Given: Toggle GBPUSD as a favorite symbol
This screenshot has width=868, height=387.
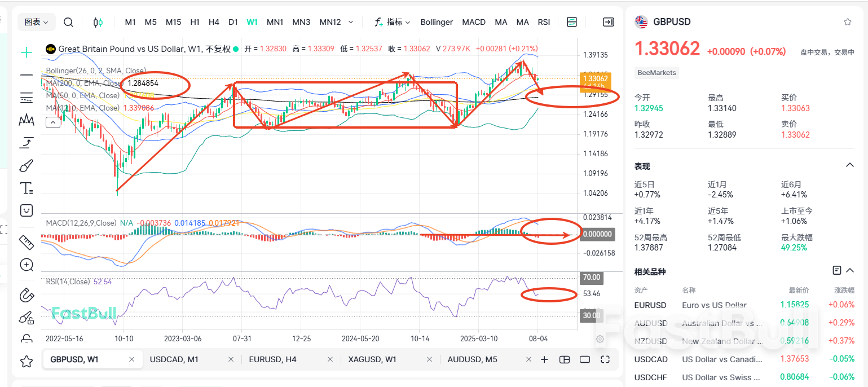Looking at the screenshot, I should [847, 21].
